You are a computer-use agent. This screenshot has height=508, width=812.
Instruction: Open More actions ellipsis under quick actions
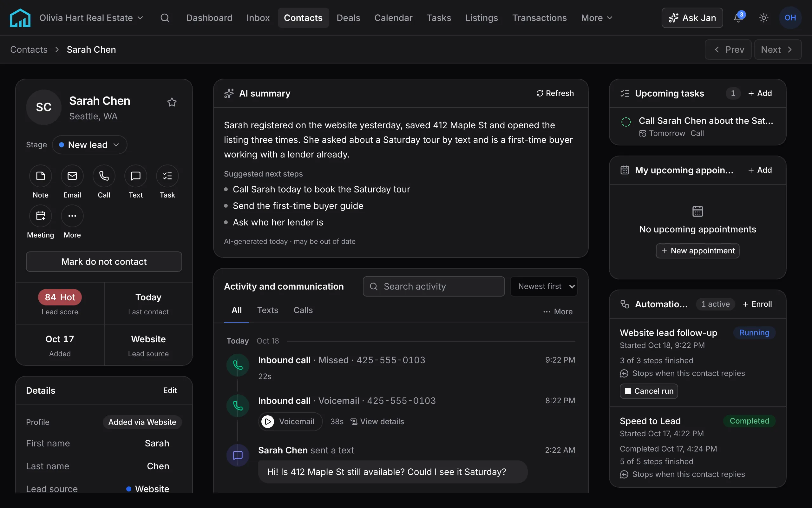coord(72,216)
